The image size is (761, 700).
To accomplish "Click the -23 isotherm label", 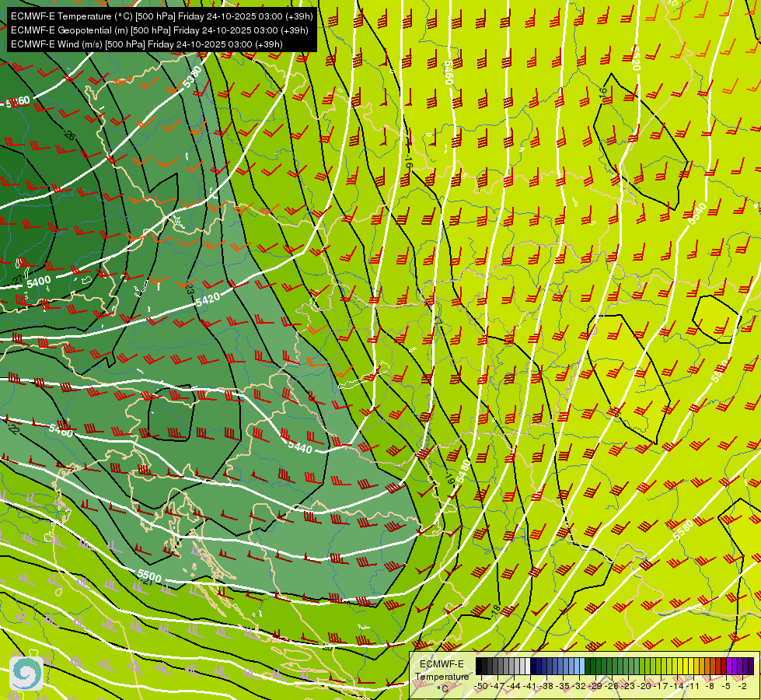I will [x=190, y=289].
